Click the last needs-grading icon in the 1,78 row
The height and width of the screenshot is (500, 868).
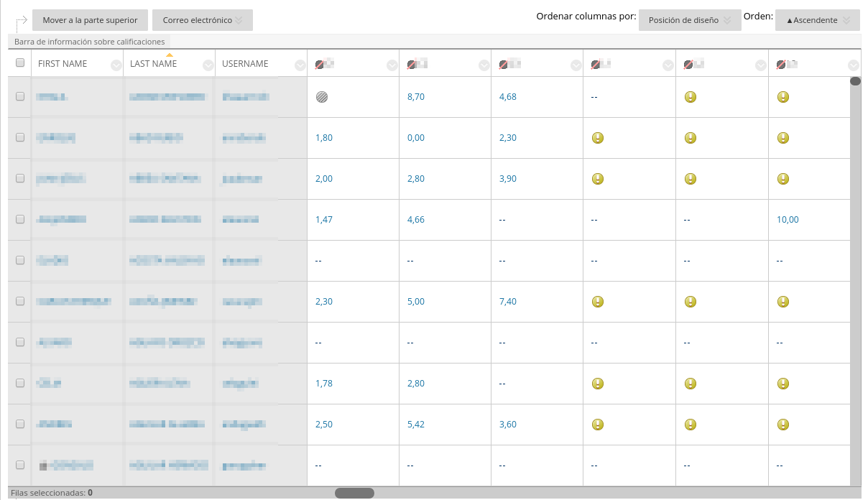[783, 384]
